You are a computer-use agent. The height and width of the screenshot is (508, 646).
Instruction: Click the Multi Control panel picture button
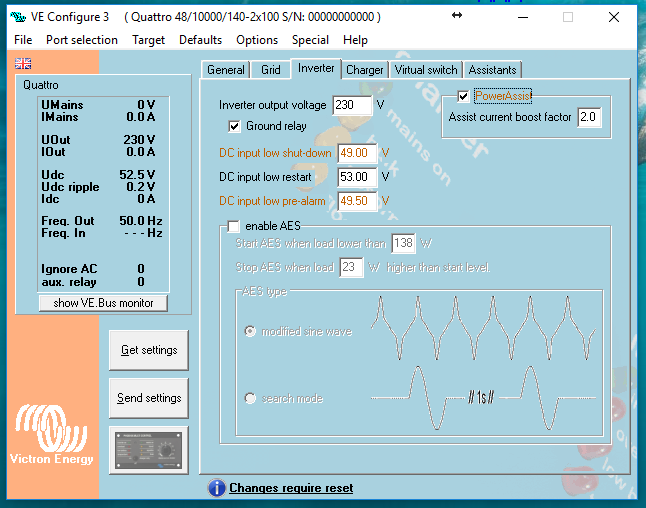[x=149, y=450]
